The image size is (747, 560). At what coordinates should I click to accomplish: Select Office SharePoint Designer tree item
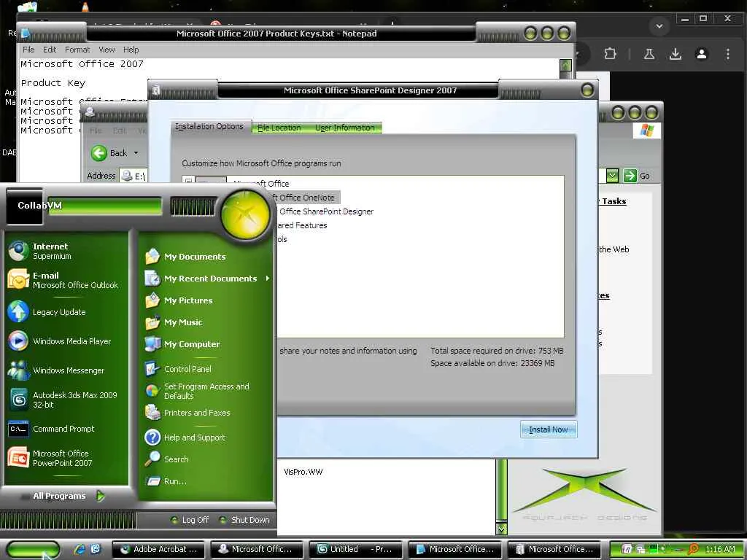click(326, 211)
